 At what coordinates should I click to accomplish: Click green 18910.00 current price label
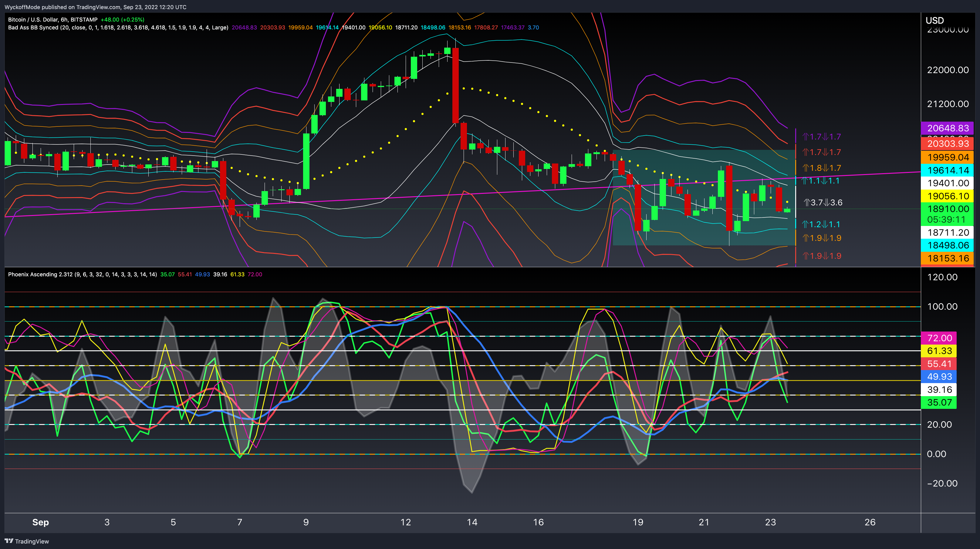[948, 209]
